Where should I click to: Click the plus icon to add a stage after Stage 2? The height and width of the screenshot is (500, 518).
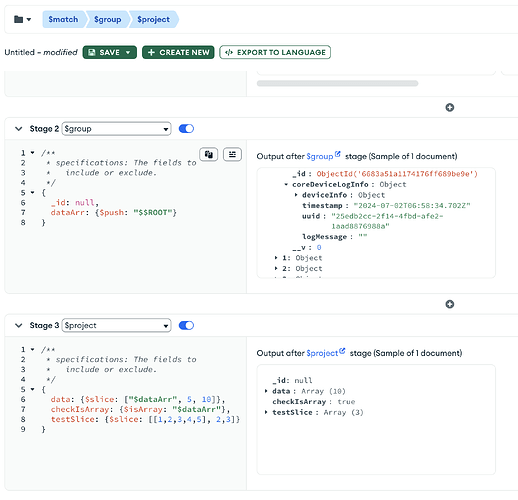[x=450, y=304]
